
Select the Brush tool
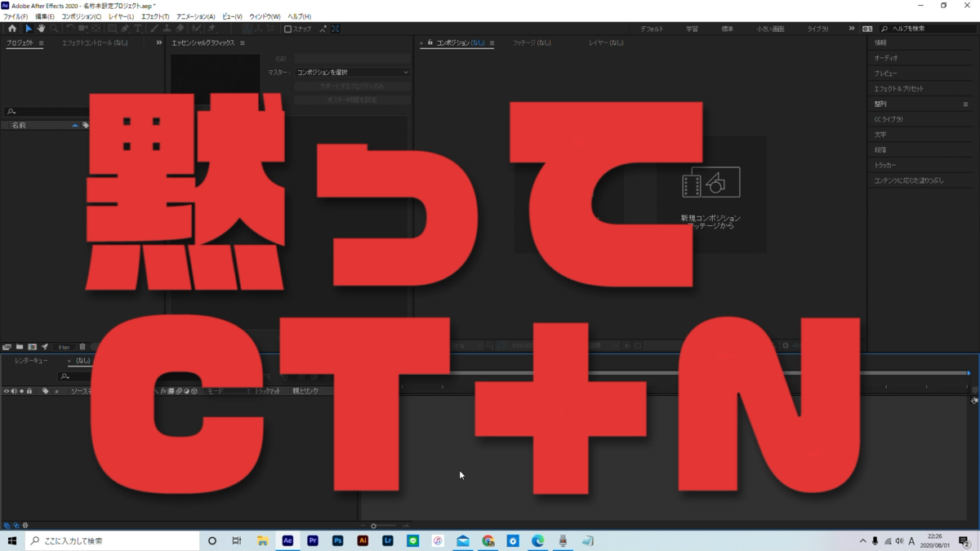coord(154,29)
